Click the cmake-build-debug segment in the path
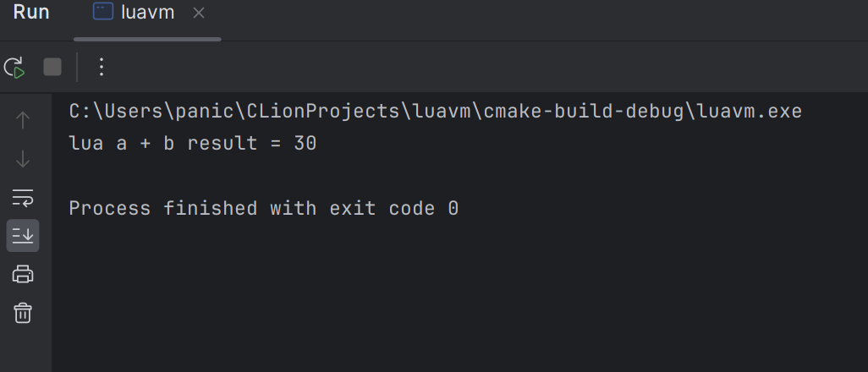The height and width of the screenshot is (372, 868). tap(584, 112)
